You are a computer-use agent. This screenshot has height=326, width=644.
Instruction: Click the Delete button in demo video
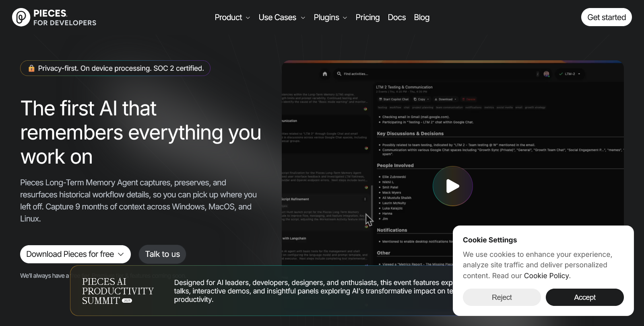pyautogui.click(x=469, y=99)
